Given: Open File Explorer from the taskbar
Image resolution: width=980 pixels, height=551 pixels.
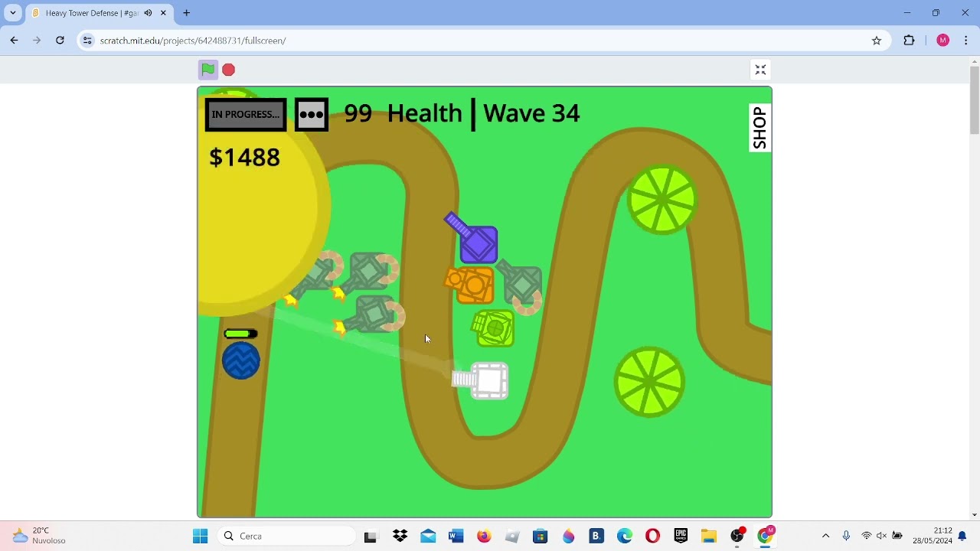Looking at the screenshot, I should point(709,536).
